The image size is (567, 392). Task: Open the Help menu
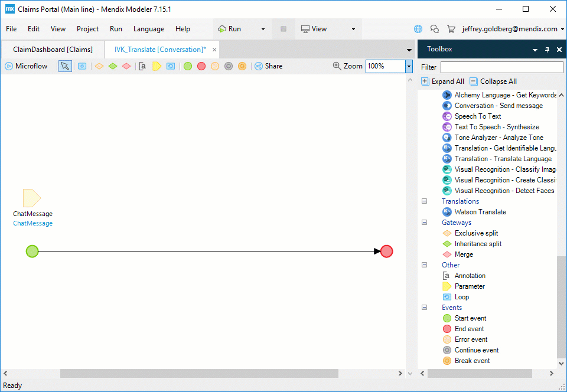[x=183, y=29]
